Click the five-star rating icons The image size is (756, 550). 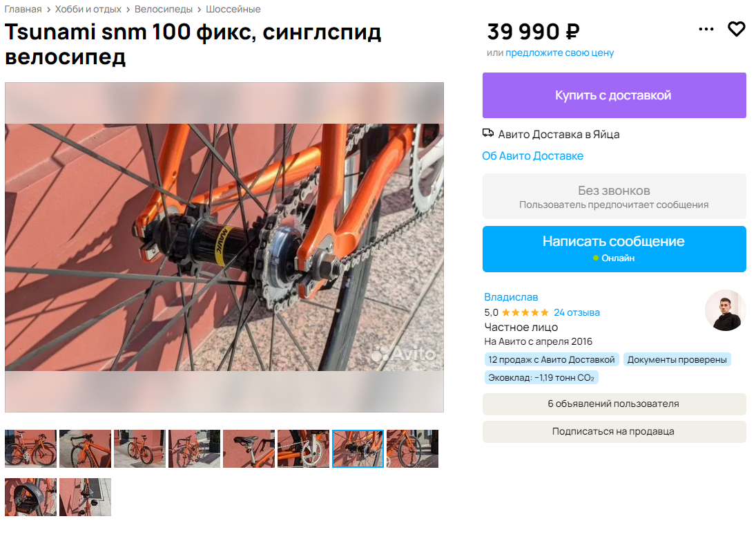click(x=525, y=312)
